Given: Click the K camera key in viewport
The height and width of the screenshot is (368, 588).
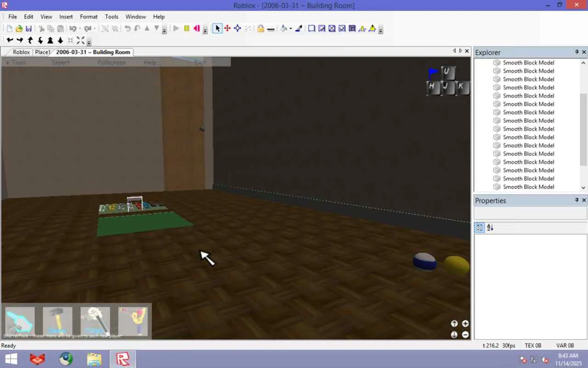Looking at the screenshot, I should (x=463, y=88).
